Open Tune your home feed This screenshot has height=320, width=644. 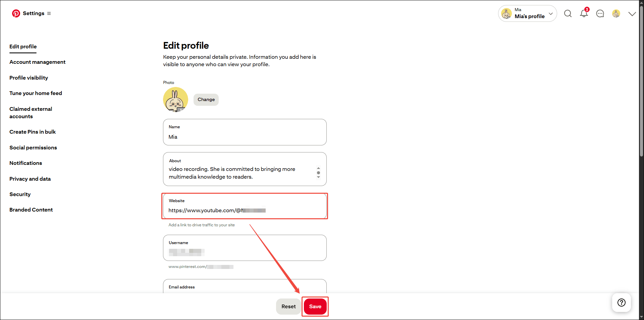[36, 93]
